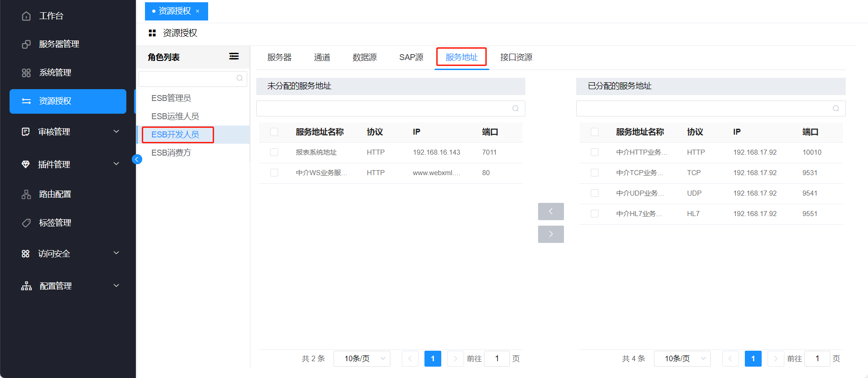Screen dimensions: 868x378
Task: Click the 服务地址名称 header in unassigned table
Action: [319, 132]
